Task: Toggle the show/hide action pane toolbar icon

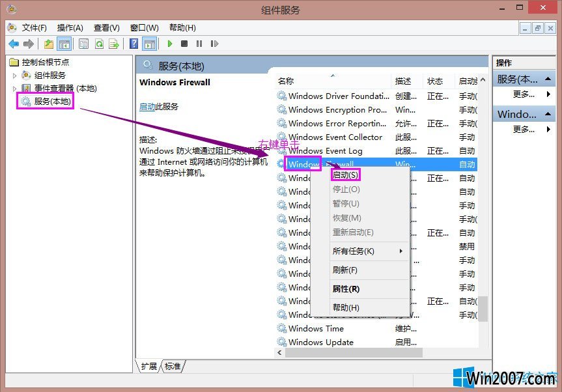Action: (x=150, y=44)
